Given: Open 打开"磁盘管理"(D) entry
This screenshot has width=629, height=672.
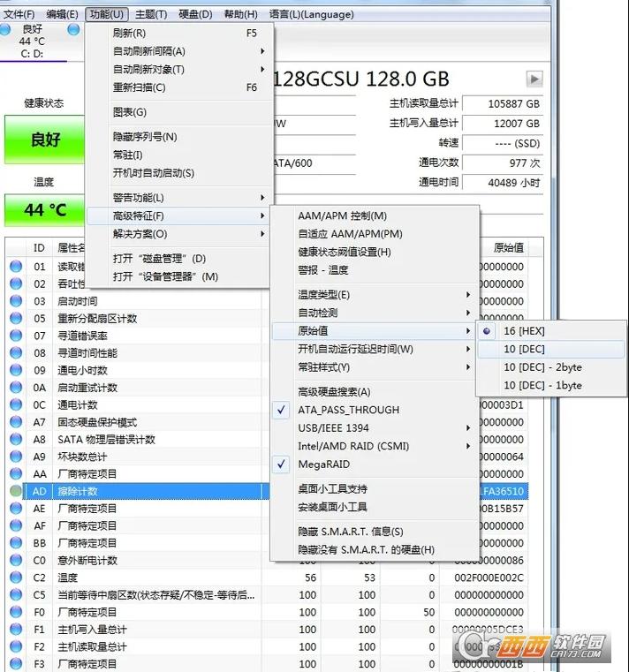Looking at the screenshot, I should coord(179,259).
